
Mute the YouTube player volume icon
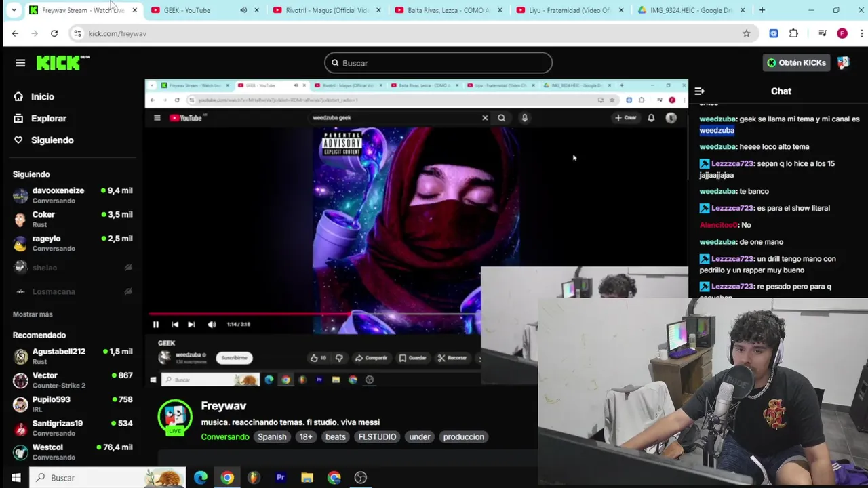pyautogui.click(x=212, y=325)
